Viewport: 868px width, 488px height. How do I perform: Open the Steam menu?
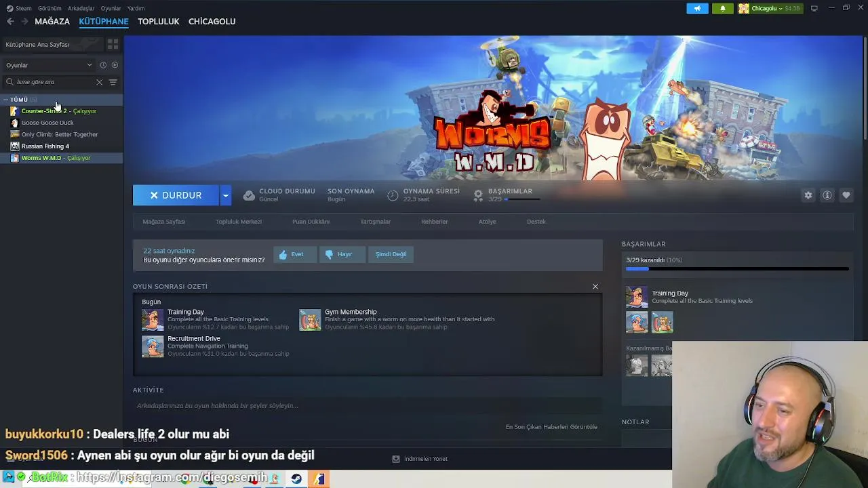tap(19, 8)
